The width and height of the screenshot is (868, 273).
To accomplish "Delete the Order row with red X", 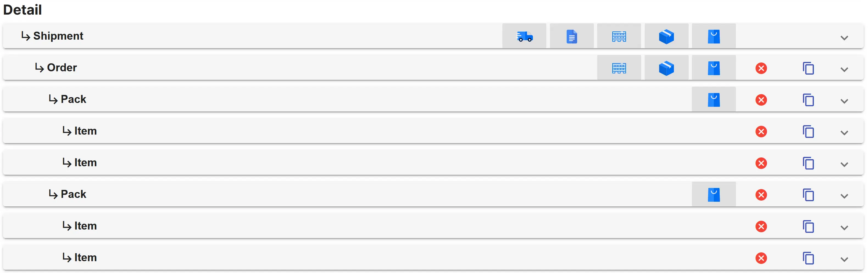I will [761, 68].
